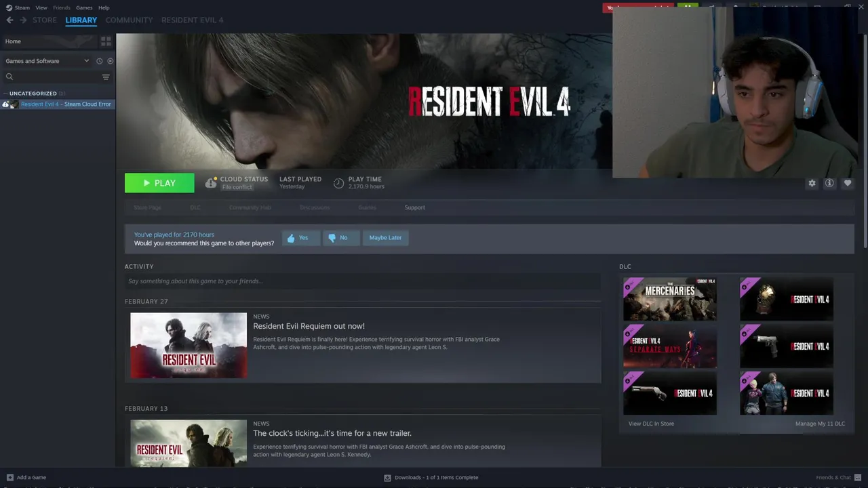Collapse the UNCATEGORIZED section
This screenshot has width=868, height=488.
pyautogui.click(x=33, y=94)
